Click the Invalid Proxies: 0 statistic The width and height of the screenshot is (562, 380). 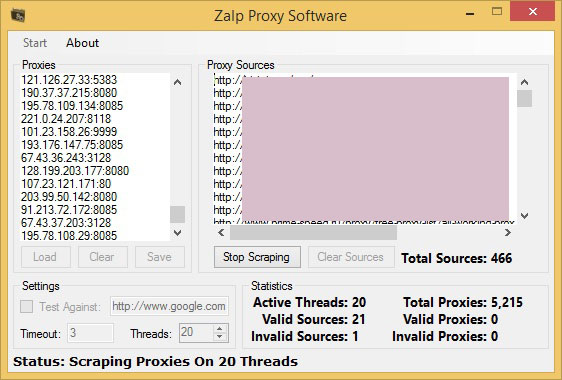(x=445, y=336)
